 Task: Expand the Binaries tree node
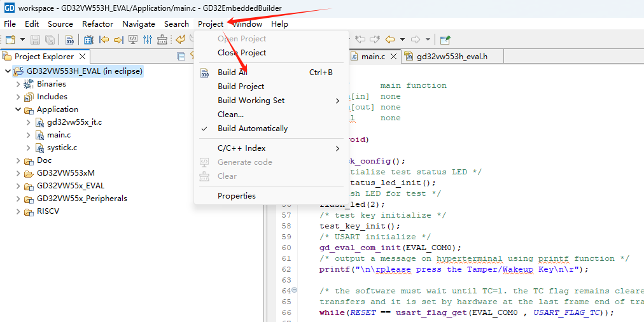tap(18, 84)
